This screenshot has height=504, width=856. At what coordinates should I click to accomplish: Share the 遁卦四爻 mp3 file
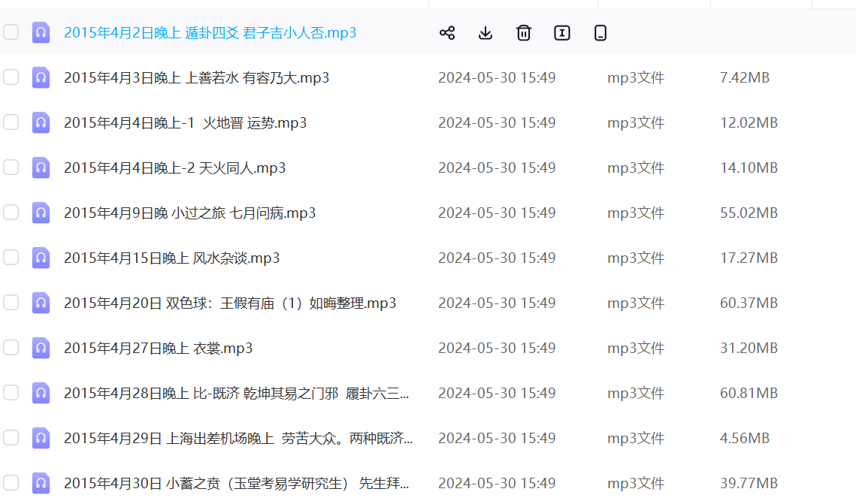[x=447, y=33]
